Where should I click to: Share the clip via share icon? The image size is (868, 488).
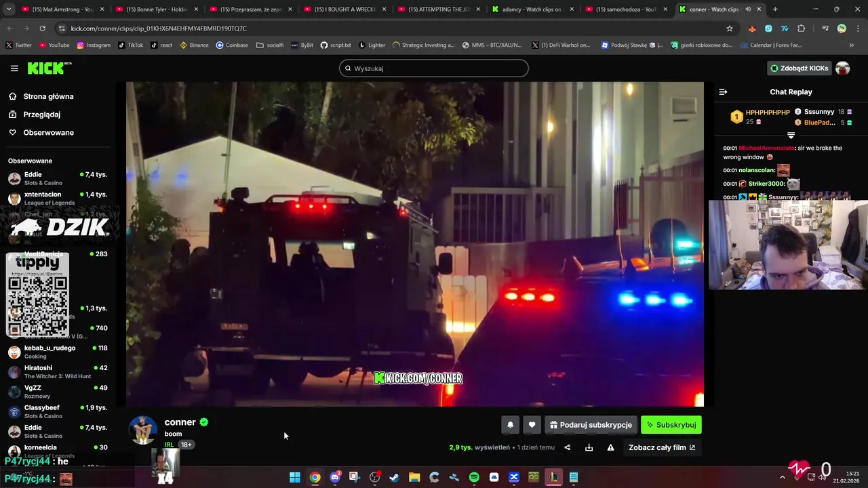coord(568,447)
